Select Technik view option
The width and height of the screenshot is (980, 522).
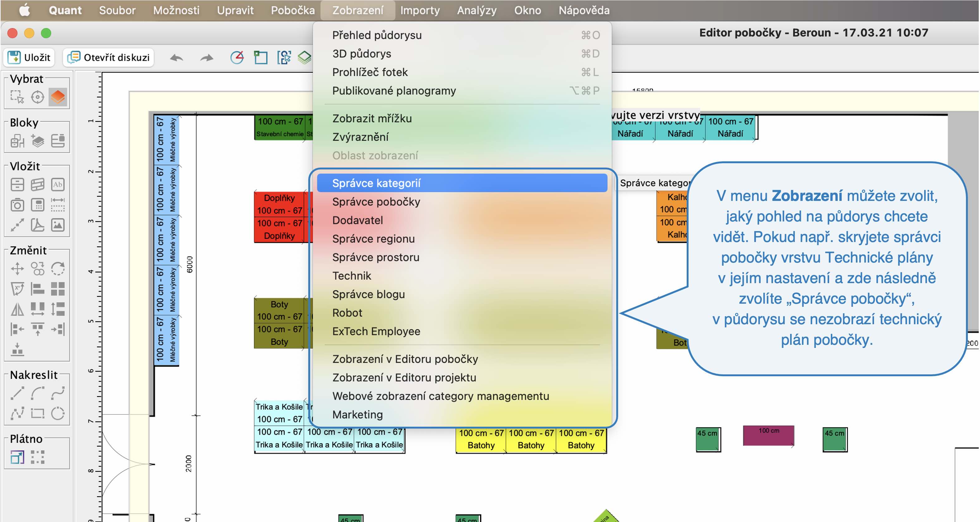tap(462, 276)
